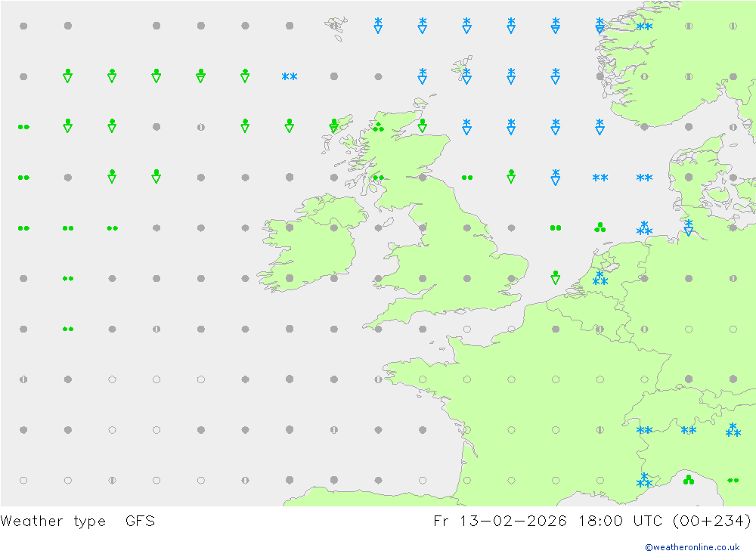Select the green shower symbol beside the North Sea snow shower

click(511, 177)
